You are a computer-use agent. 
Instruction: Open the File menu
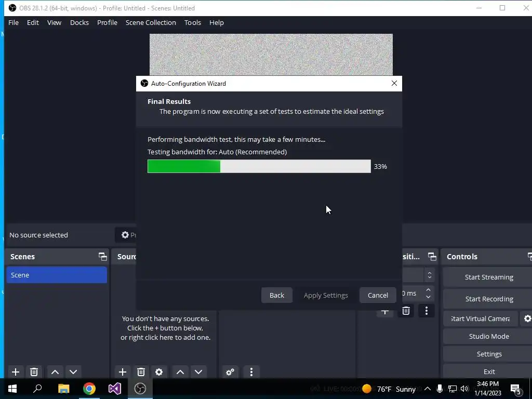coord(14,22)
